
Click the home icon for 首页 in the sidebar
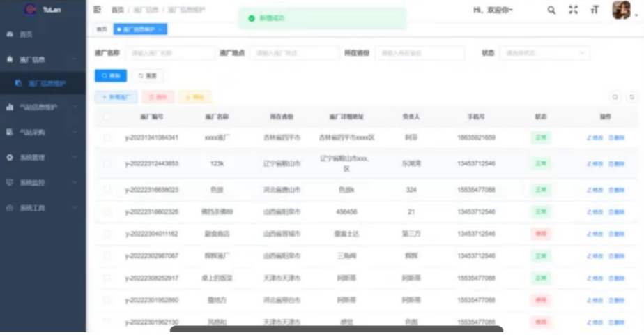(x=10, y=34)
